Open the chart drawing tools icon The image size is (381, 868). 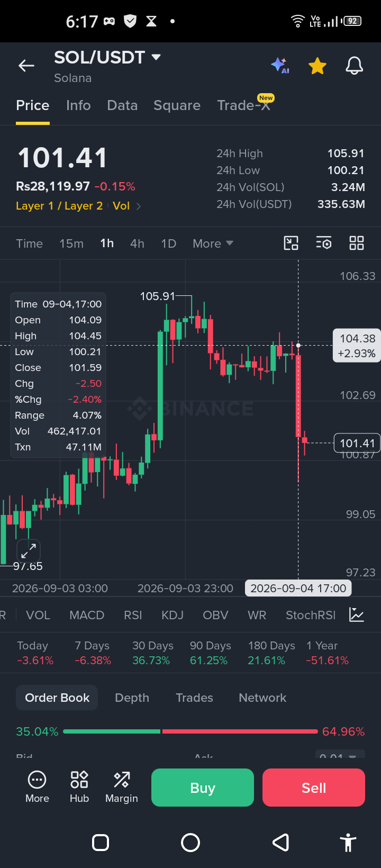pyautogui.click(x=291, y=243)
